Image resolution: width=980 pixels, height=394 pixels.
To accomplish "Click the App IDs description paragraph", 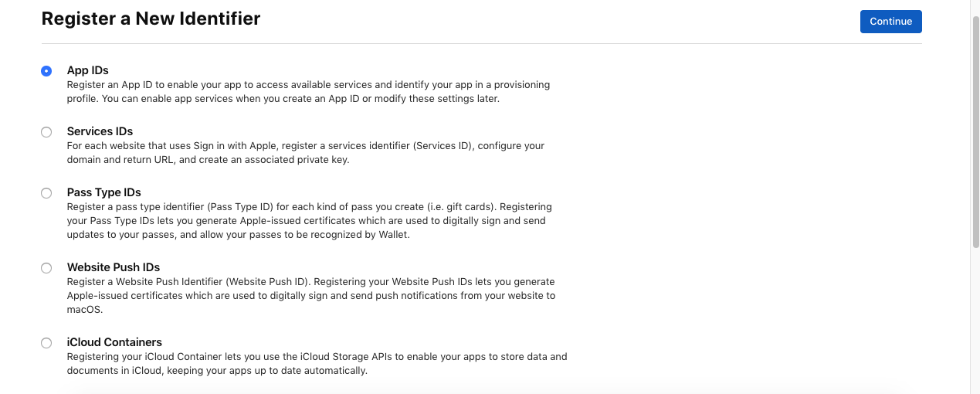I will (x=309, y=92).
